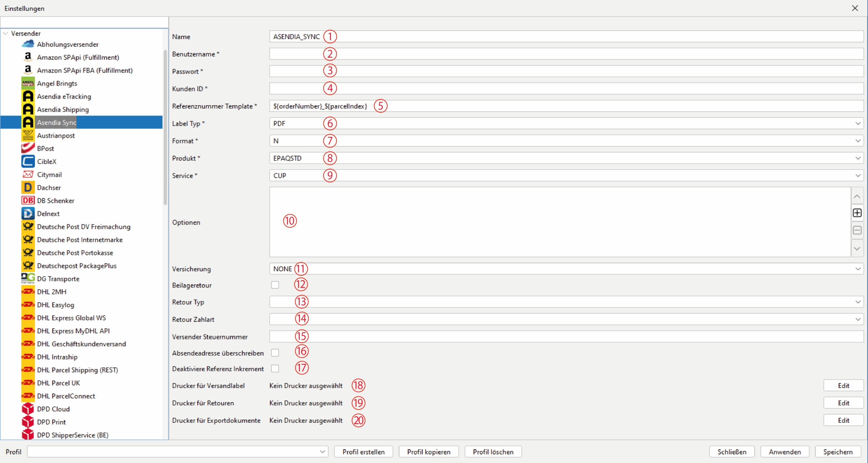Select DHL Express MyDHL API entry
The height and width of the screenshot is (463, 868).
pos(73,331)
